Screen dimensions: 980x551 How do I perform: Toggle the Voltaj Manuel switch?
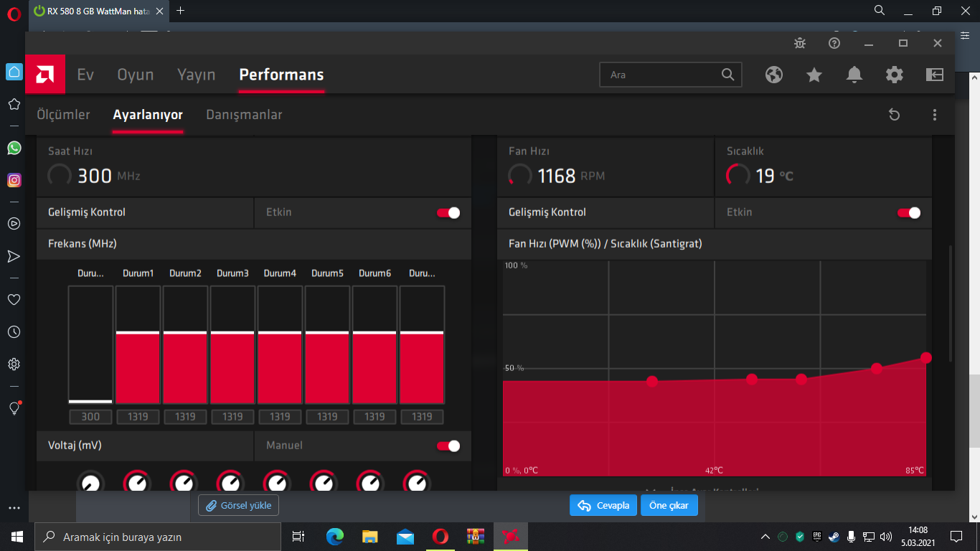(448, 446)
